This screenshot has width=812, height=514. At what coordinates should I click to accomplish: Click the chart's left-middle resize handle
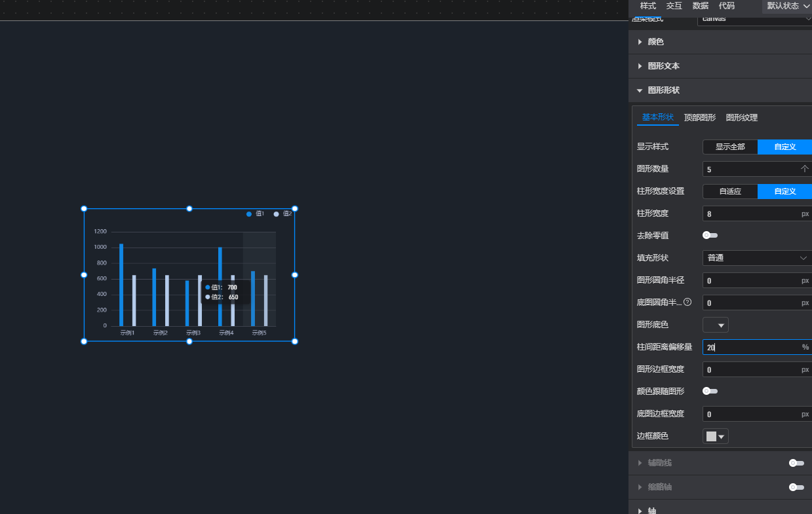pos(84,275)
